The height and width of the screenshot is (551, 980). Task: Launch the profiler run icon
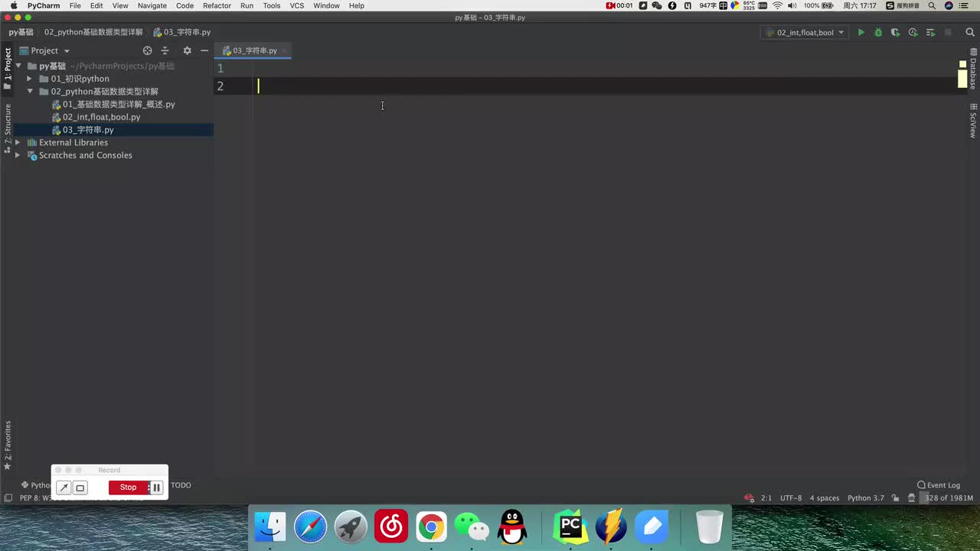pos(913,33)
